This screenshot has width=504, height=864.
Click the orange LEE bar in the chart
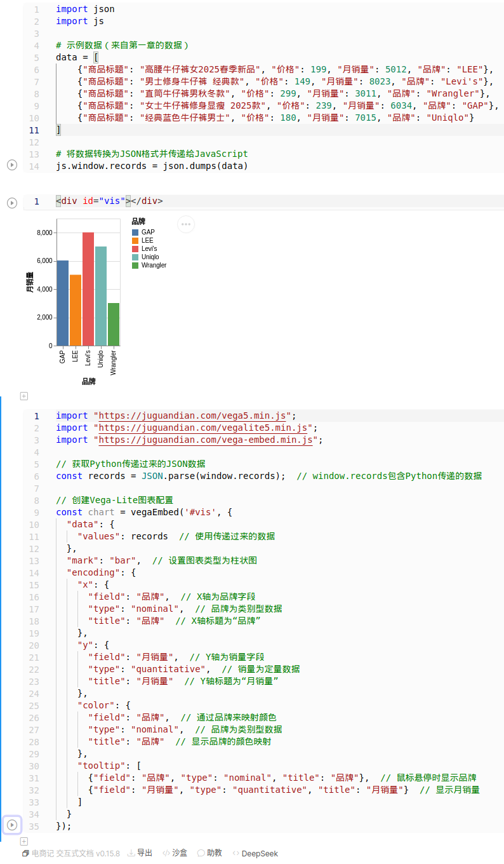[x=76, y=310]
